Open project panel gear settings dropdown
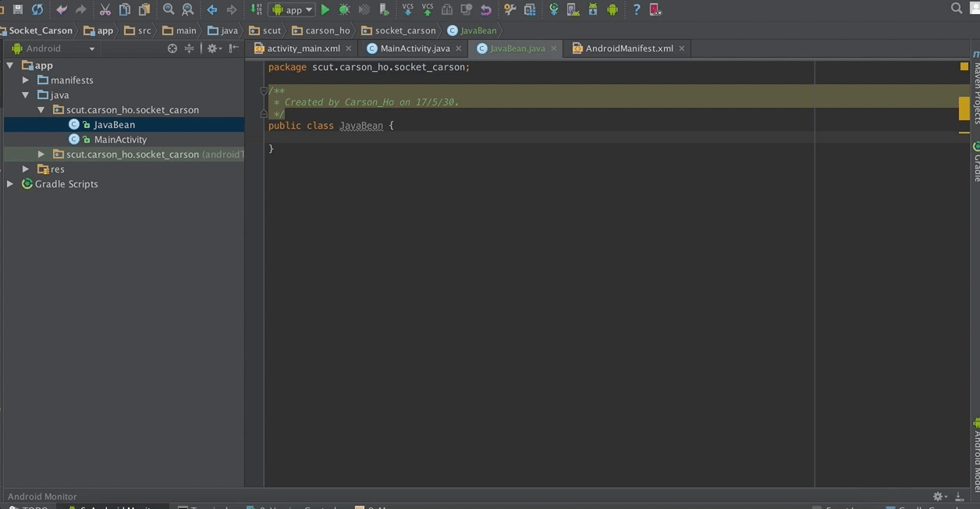The height and width of the screenshot is (509, 980). (213, 48)
